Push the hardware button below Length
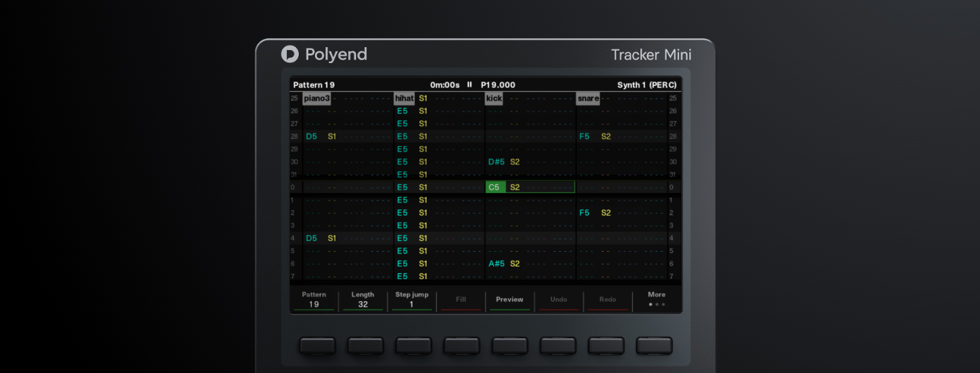This screenshot has height=373, width=980. [366, 346]
